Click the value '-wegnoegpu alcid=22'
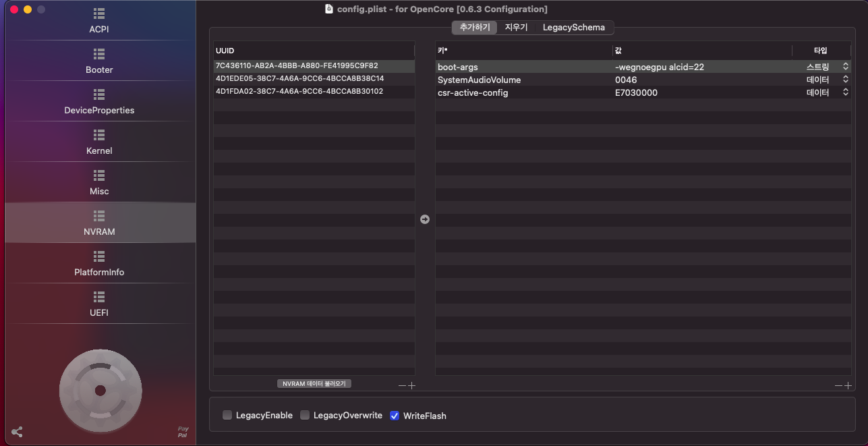 click(660, 67)
